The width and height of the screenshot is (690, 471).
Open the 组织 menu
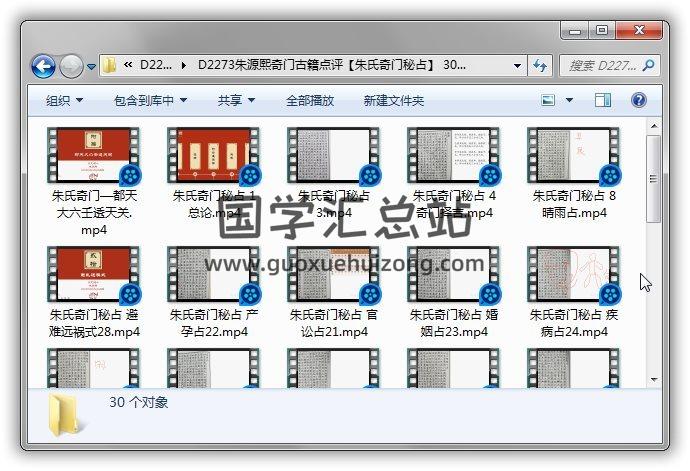64,101
